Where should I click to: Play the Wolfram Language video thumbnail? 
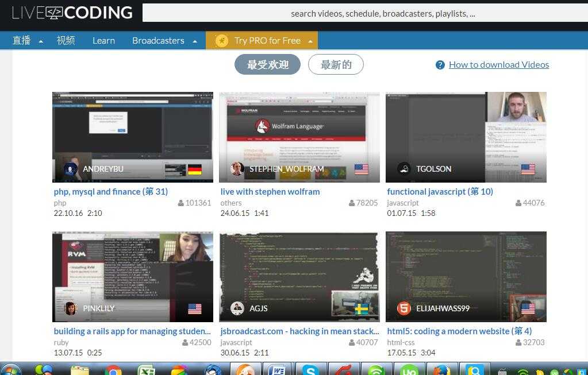point(299,137)
